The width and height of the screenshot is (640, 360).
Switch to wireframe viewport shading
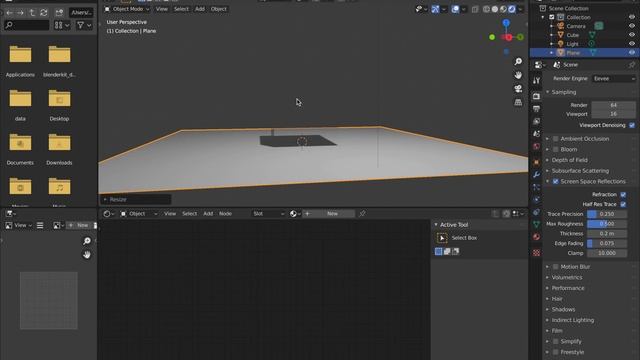486,9
